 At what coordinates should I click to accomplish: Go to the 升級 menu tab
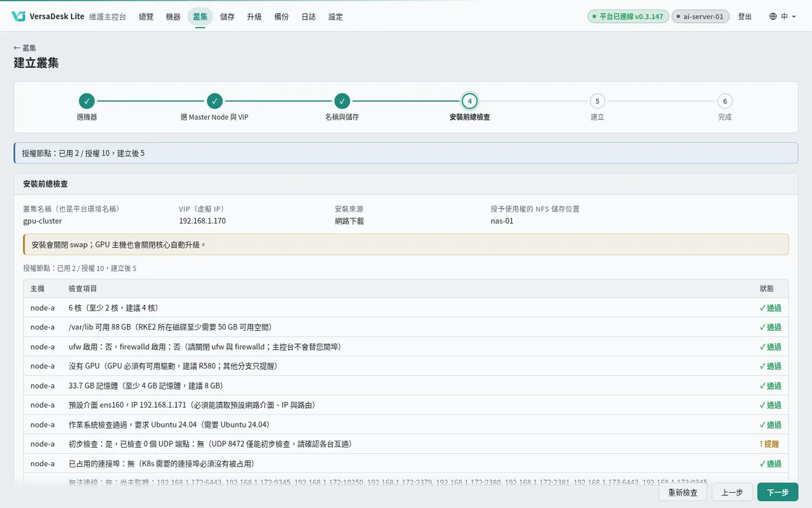[x=254, y=17]
